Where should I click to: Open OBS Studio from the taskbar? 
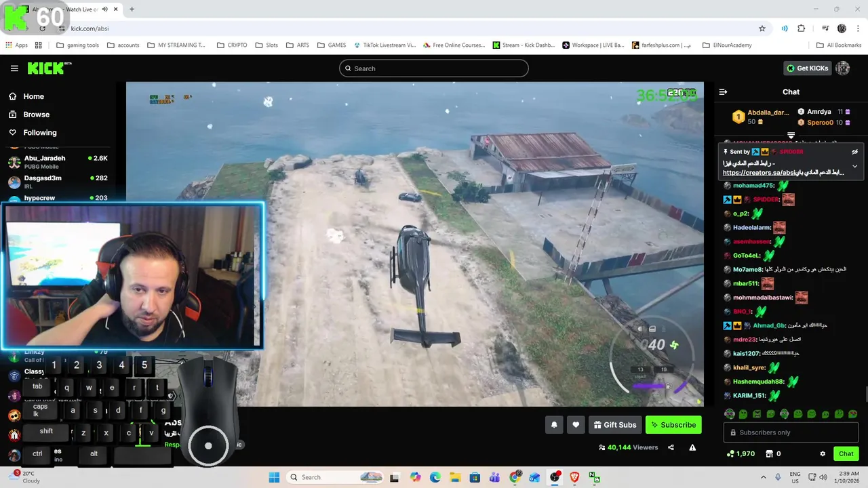pyautogui.click(x=555, y=477)
